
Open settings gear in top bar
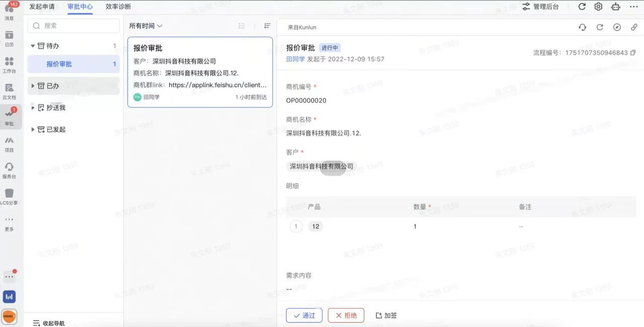[598, 7]
